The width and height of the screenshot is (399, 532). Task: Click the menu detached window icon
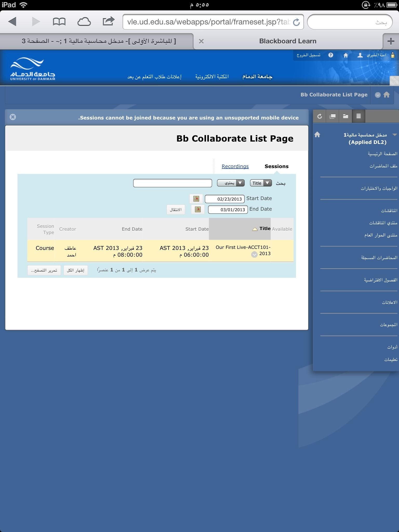click(x=332, y=116)
